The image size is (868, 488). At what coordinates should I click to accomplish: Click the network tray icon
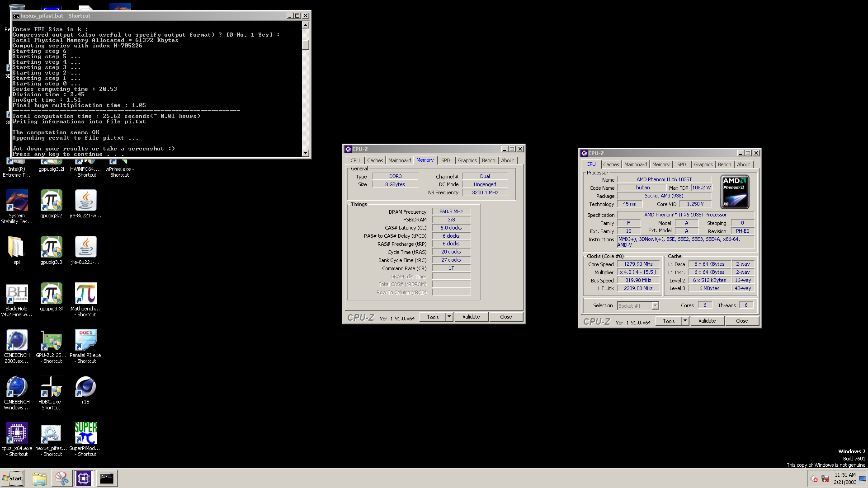[x=825, y=479]
